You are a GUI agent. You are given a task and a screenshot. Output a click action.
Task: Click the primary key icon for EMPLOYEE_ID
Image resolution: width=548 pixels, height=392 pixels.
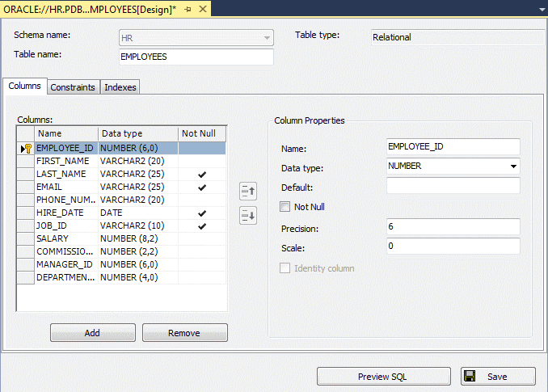point(28,149)
